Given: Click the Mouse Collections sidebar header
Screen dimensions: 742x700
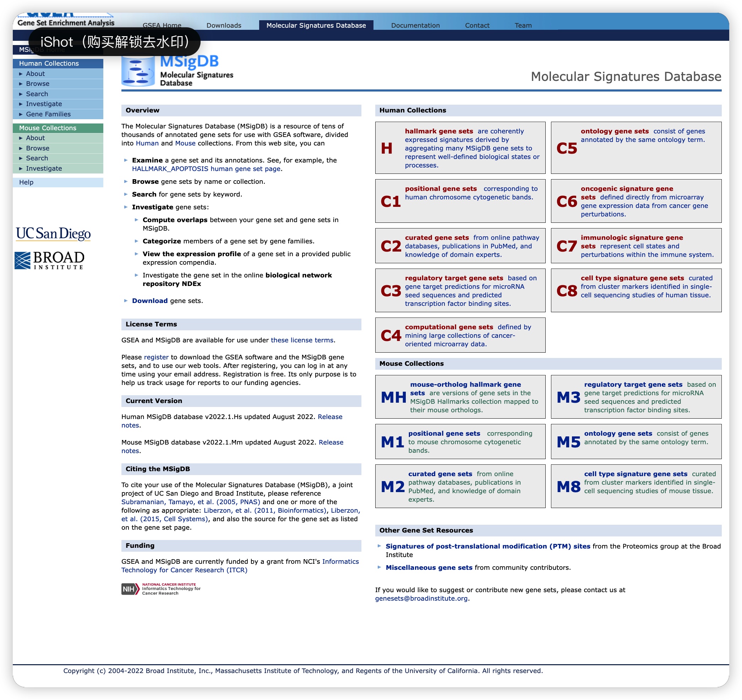Looking at the screenshot, I should pyautogui.click(x=58, y=128).
